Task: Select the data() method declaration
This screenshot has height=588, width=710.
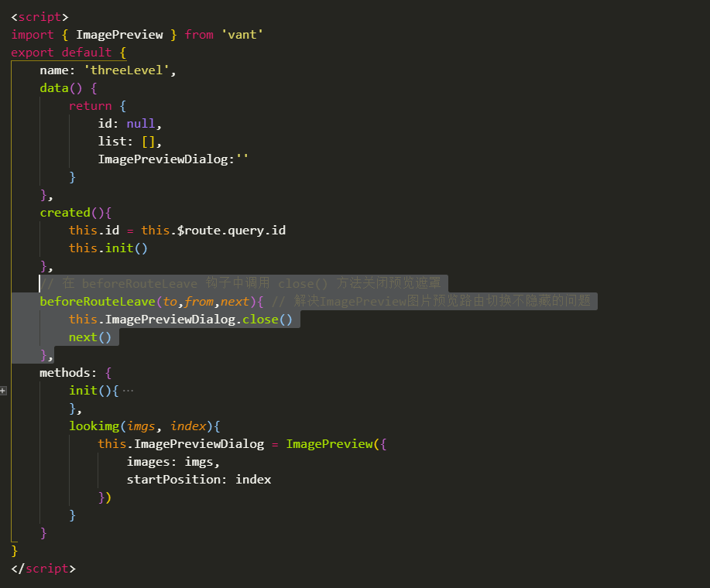Action: click(56, 87)
